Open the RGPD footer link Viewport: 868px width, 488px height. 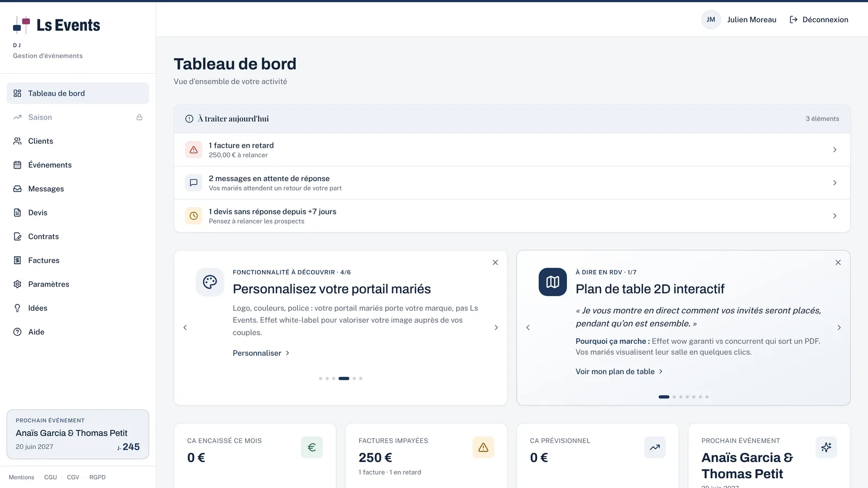(98, 477)
